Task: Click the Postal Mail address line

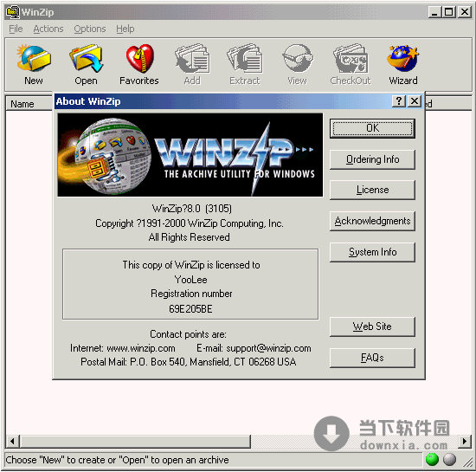Action: 188,362
